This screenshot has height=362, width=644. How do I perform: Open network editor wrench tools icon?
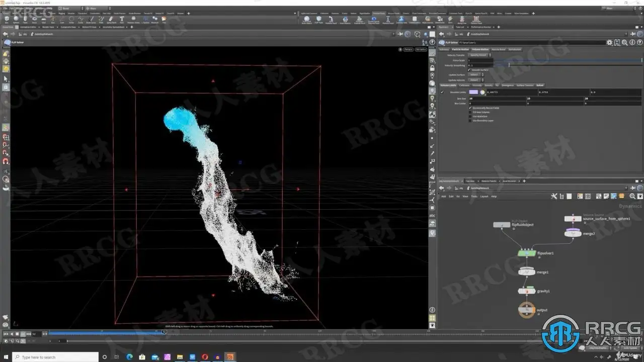pos(554,196)
